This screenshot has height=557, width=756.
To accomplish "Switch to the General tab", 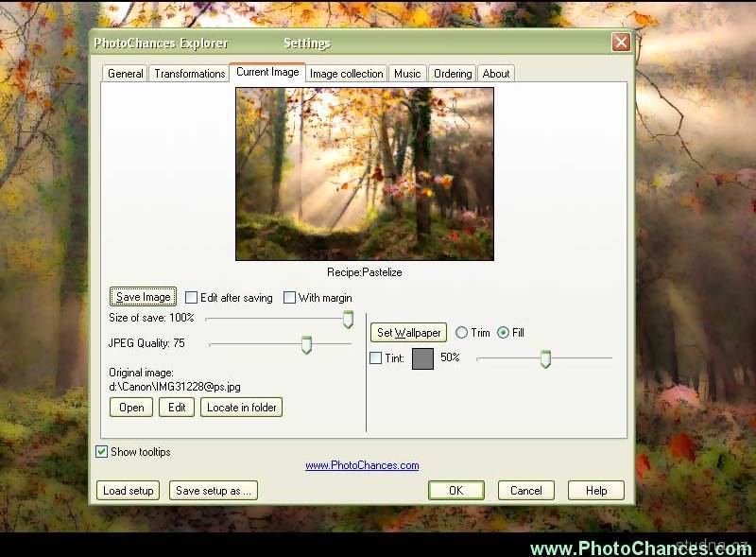I will click(x=125, y=74).
